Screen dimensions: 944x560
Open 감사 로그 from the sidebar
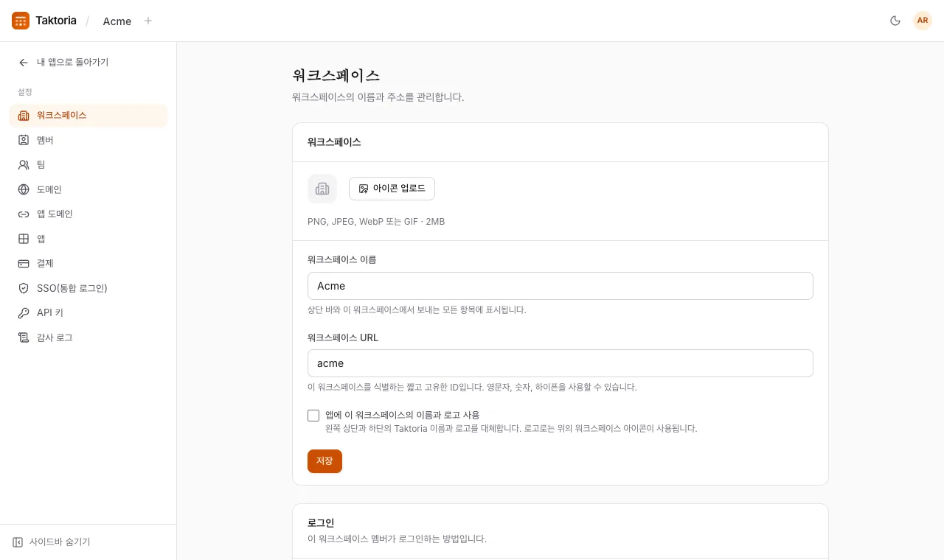(x=88, y=337)
